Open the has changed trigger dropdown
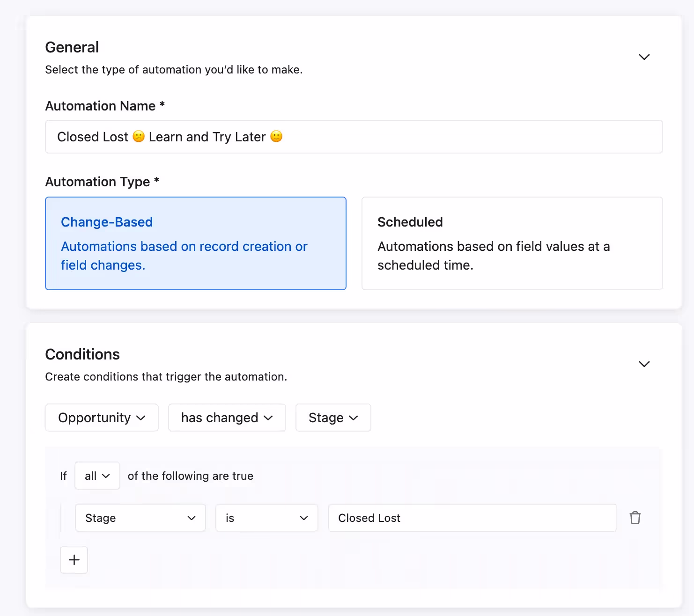694x616 pixels. coord(227,418)
